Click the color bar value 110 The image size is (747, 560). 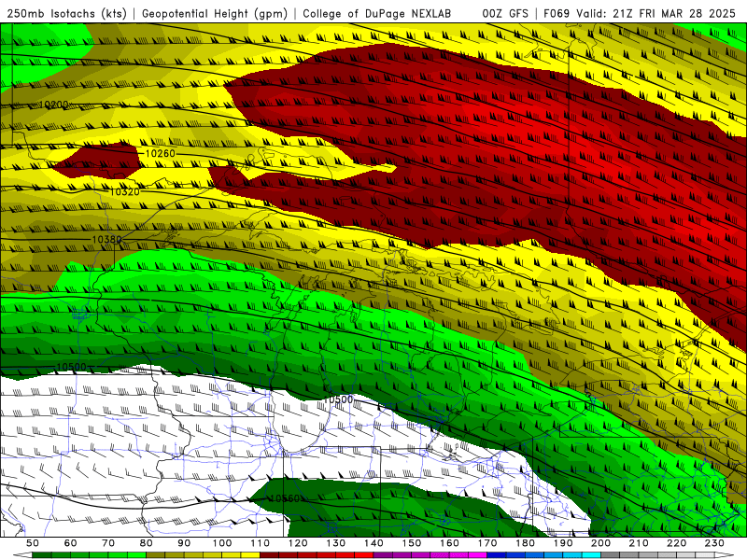[x=261, y=543]
